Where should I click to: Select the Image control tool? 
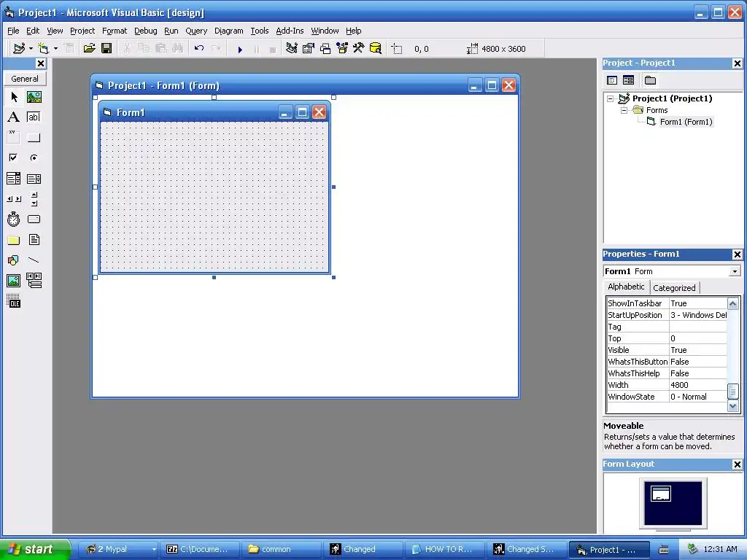[14, 281]
